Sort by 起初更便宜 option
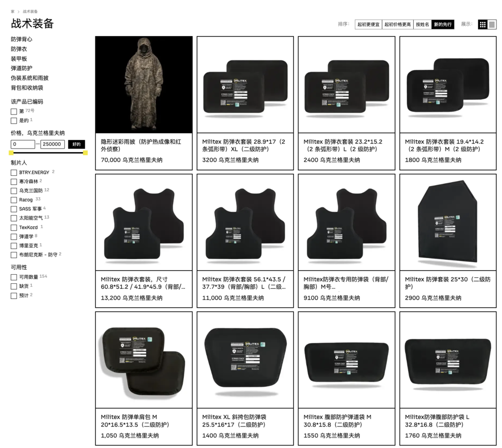Screen dimensions: 502x448 coord(368,24)
